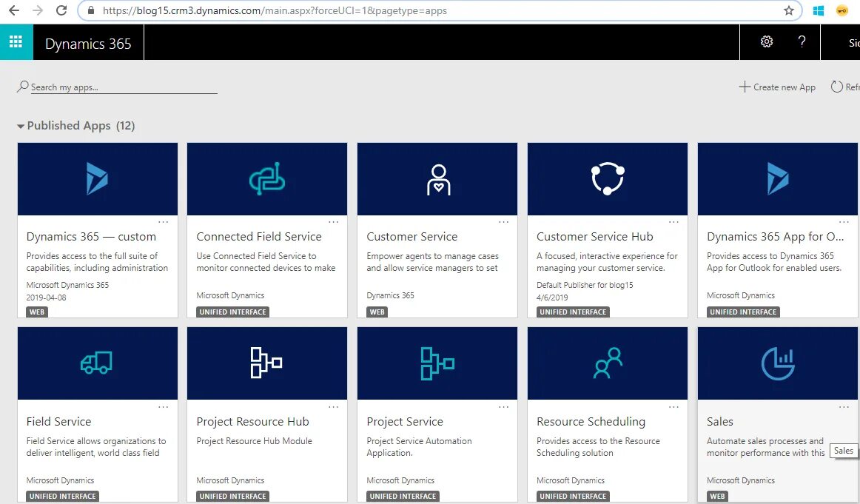Open the Settings gear in the header
860x504 pixels.
point(767,42)
